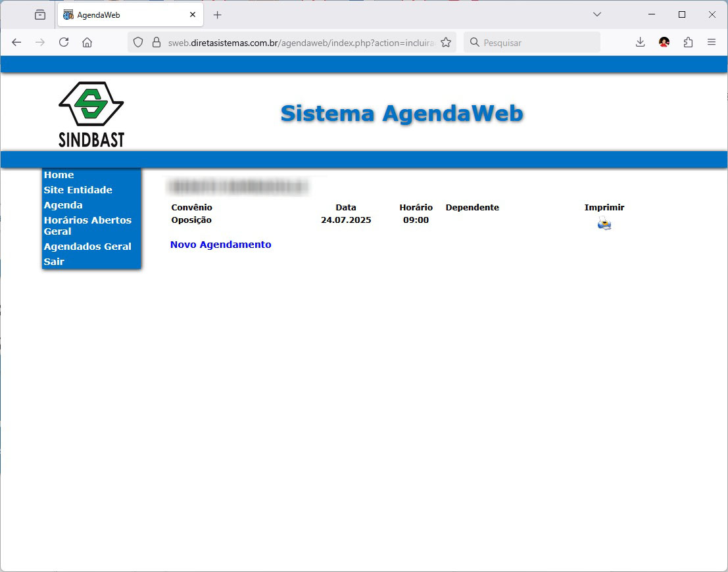Viewport: 728px width, 572px height.
Task: Open Home in the sidebar menu
Action: (x=59, y=175)
